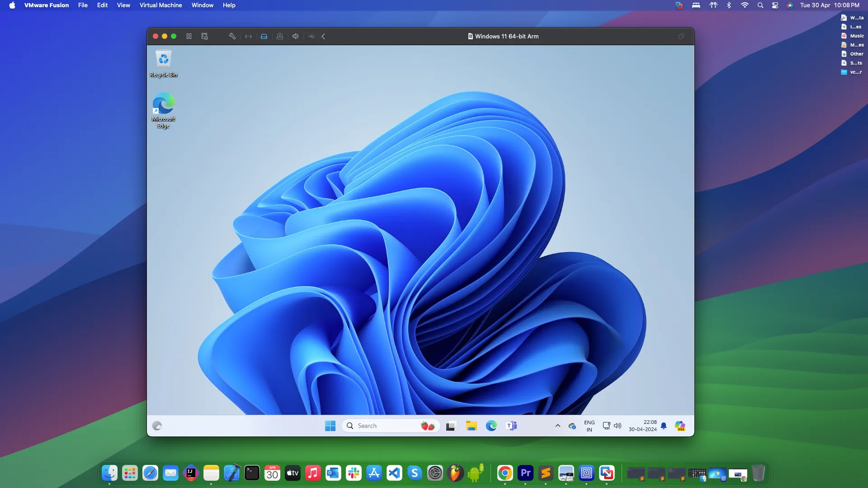The height and width of the screenshot is (488, 868).
Task: Activate Siri from the menu bar
Action: pos(790,5)
